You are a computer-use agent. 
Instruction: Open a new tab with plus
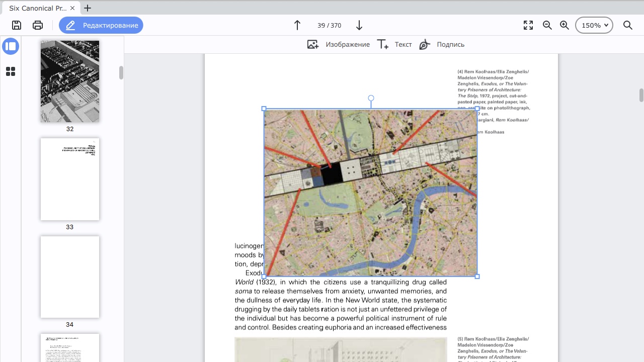click(x=88, y=8)
